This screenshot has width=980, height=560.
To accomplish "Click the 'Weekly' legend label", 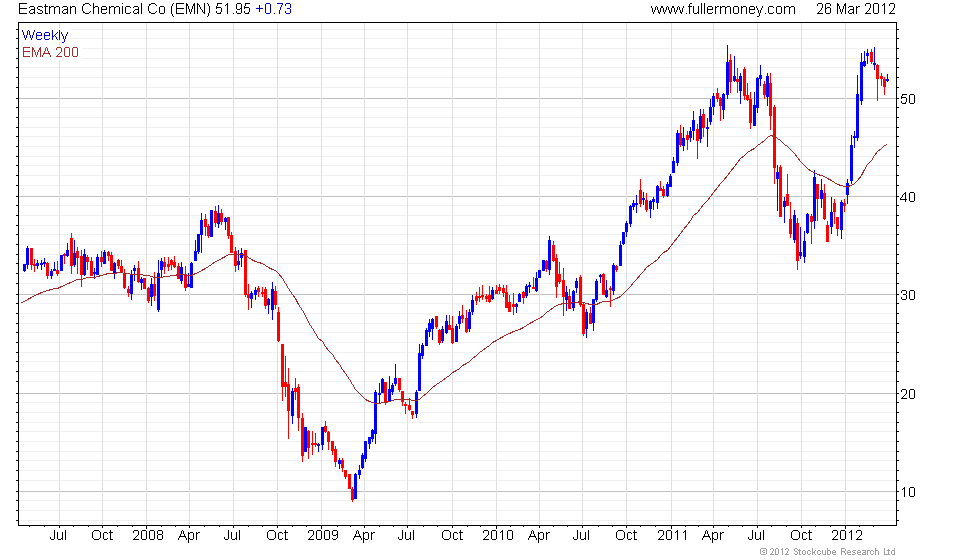I will [45, 36].
